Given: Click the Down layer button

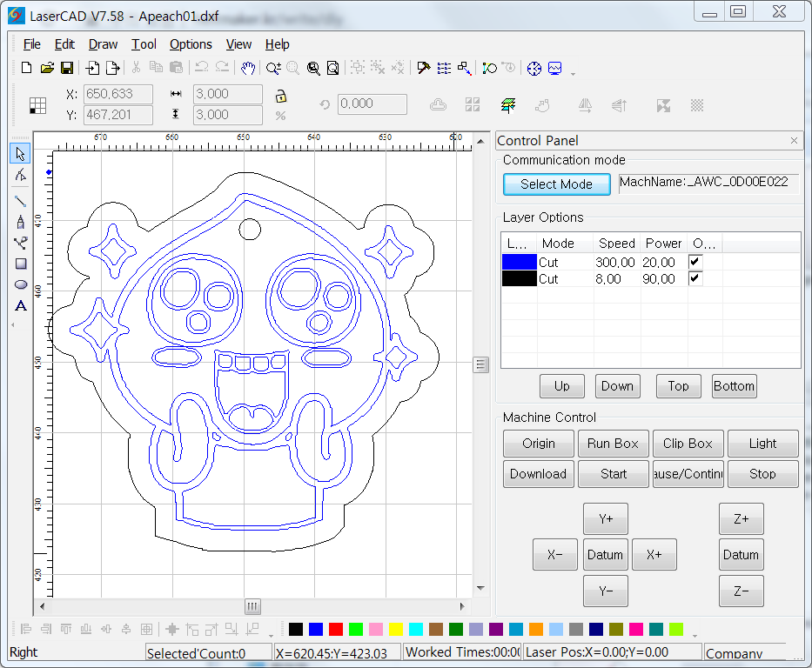Looking at the screenshot, I should click(x=617, y=386).
